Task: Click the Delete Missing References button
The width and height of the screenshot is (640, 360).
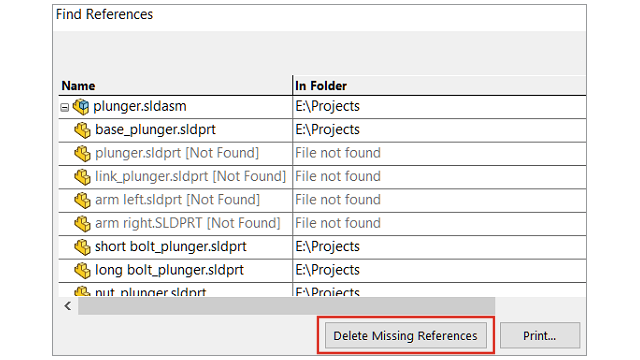Action: [405, 336]
